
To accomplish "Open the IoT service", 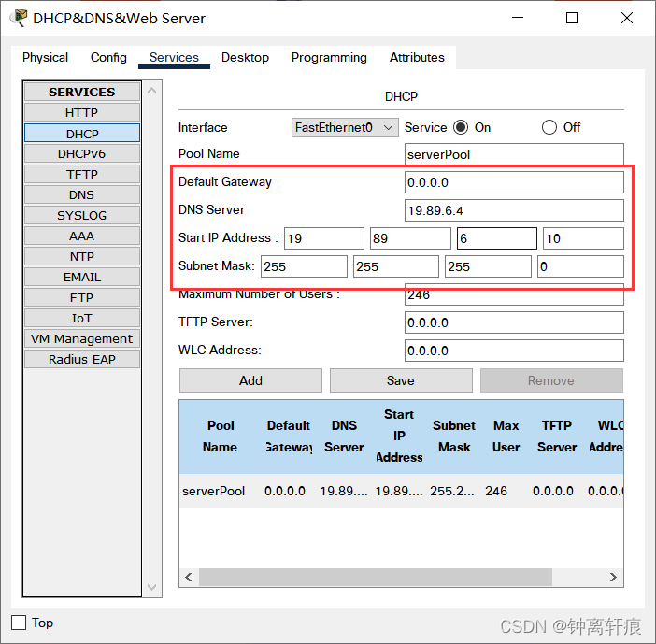I will tap(82, 318).
